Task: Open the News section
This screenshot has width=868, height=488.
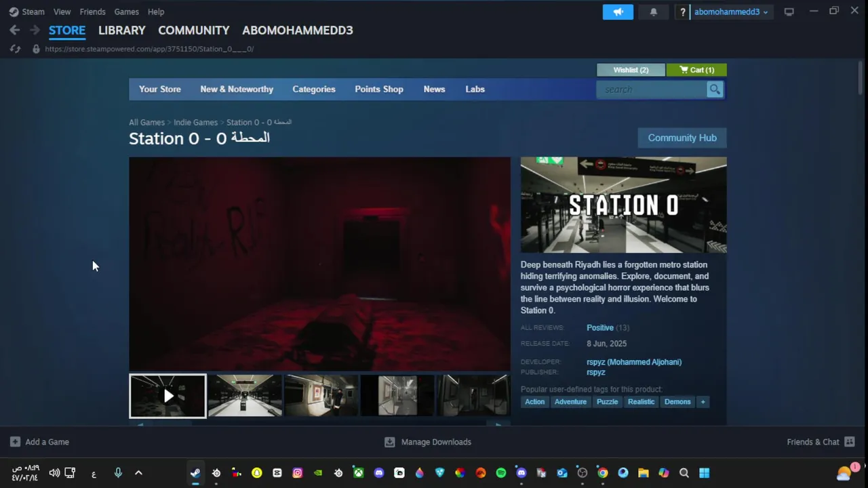Action: (x=435, y=89)
